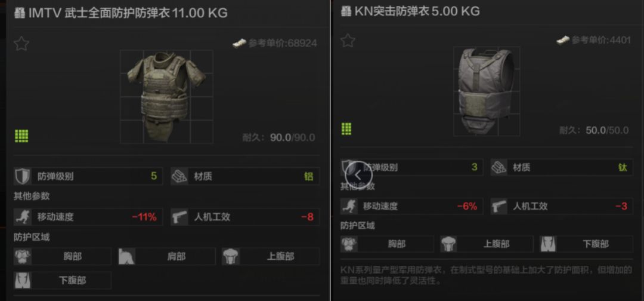
Task: Click the vest icon before the IMTV title
Action: click(x=19, y=13)
